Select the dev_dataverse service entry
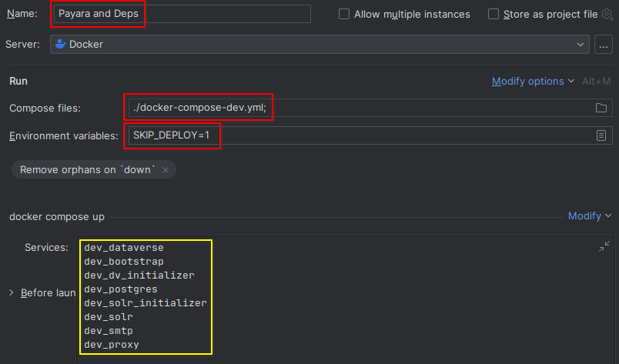Image resolution: width=619 pixels, height=364 pixels. coord(124,248)
